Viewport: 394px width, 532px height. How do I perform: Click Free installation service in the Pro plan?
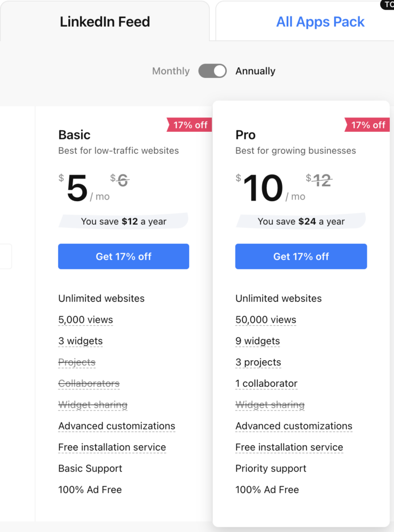289,447
